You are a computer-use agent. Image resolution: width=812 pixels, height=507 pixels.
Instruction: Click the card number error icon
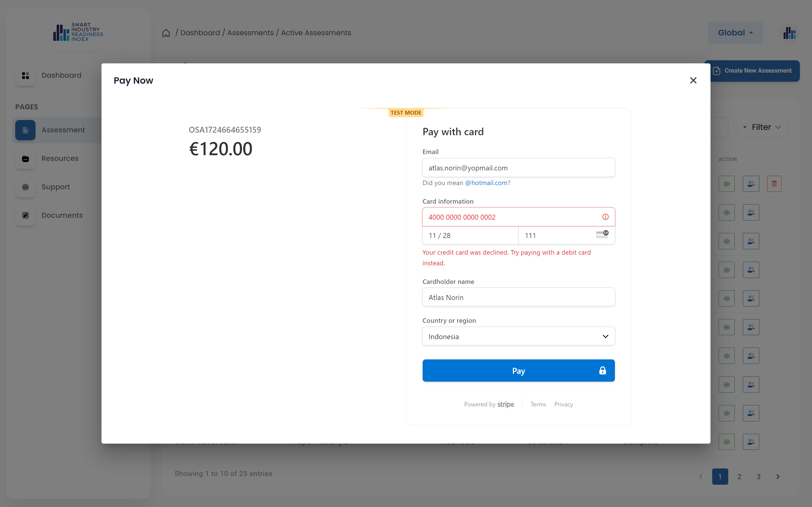pyautogui.click(x=605, y=217)
